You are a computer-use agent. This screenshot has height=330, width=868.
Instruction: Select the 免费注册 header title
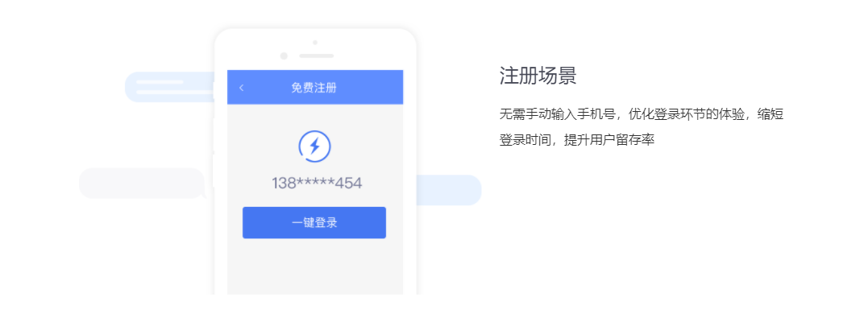pos(314,88)
